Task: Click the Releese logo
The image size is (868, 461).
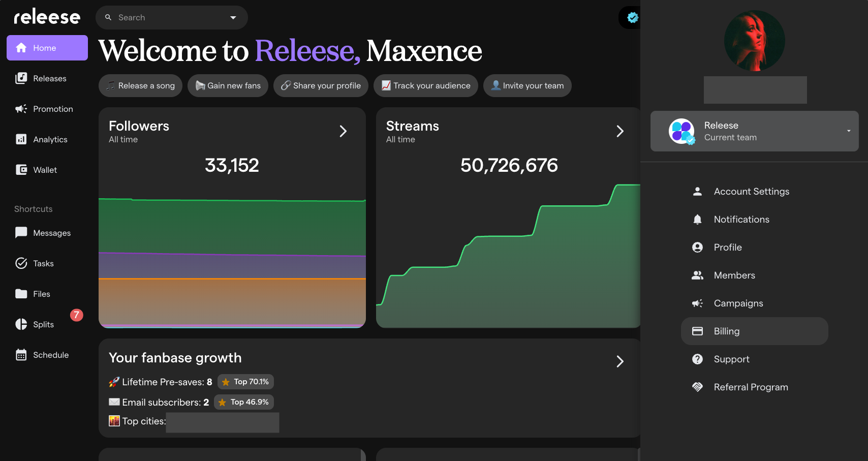Action: click(47, 17)
